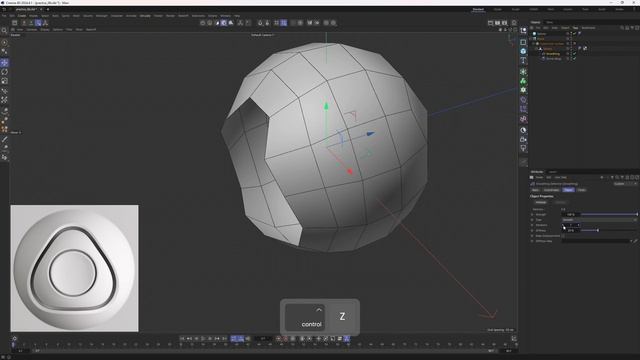Click the red Record Active Objects button
Viewport: 640px width, 360px height.
(279, 338)
